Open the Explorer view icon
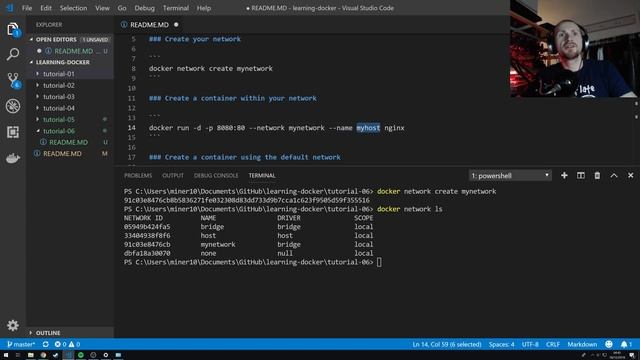Viewport: 640px width, 360px height. pyautogui.click(x=13, y=29)
